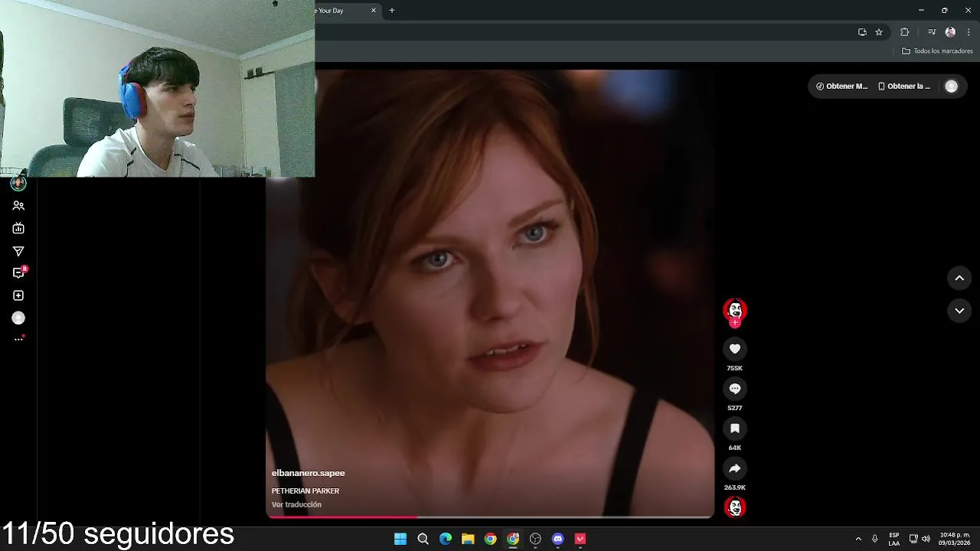Click install app icon in address bar
The height and width of the screenshot is (551, 980).
tap(862, 32)
